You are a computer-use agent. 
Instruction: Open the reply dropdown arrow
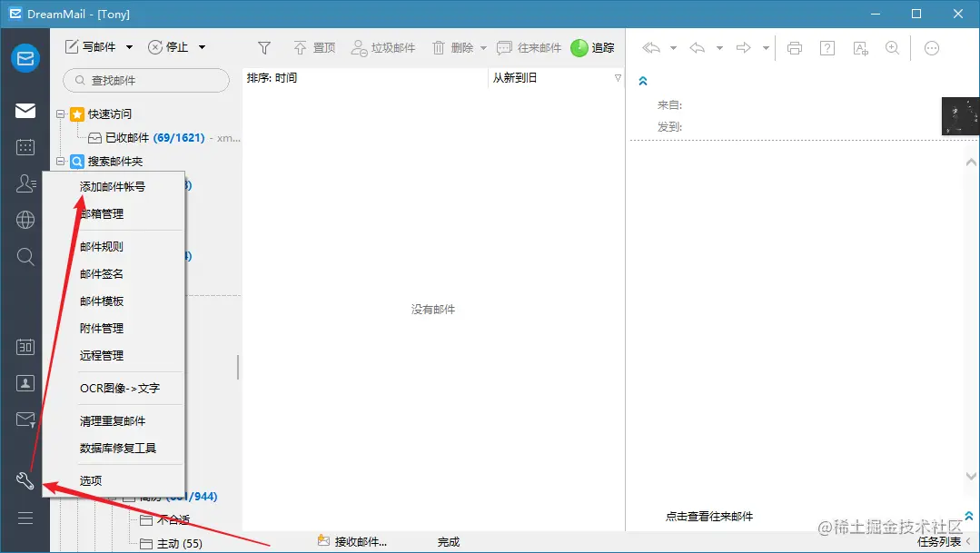click(x=719, y=48)
